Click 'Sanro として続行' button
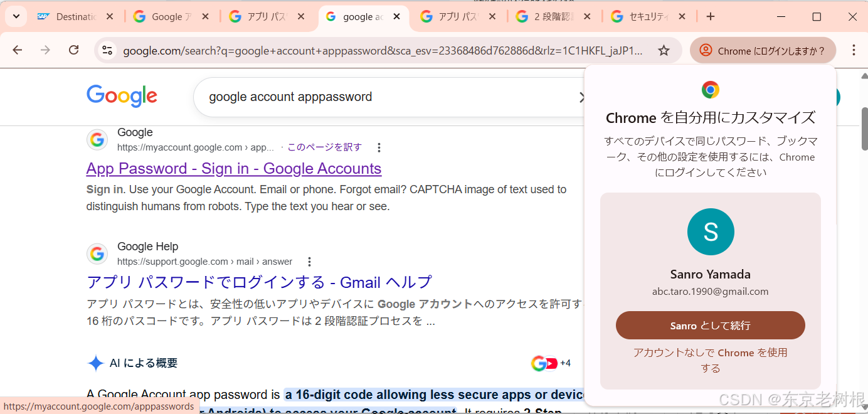 click(711, 326)
